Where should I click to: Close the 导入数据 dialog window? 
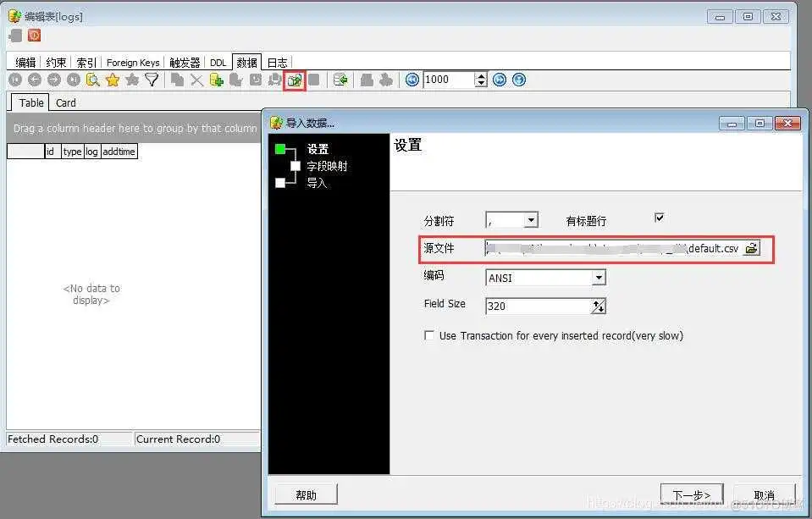pos(787,124)
